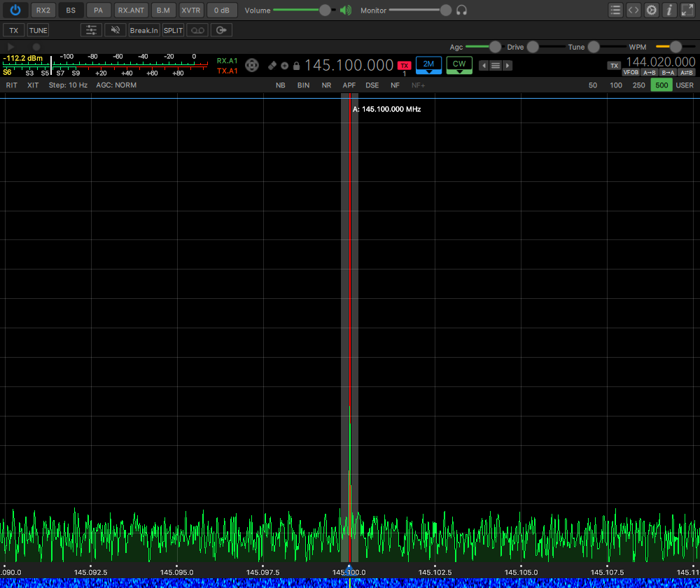Toggle the RX2 second receiver
This screenshot has width=700, height=588.
click(x=43, y=10)
